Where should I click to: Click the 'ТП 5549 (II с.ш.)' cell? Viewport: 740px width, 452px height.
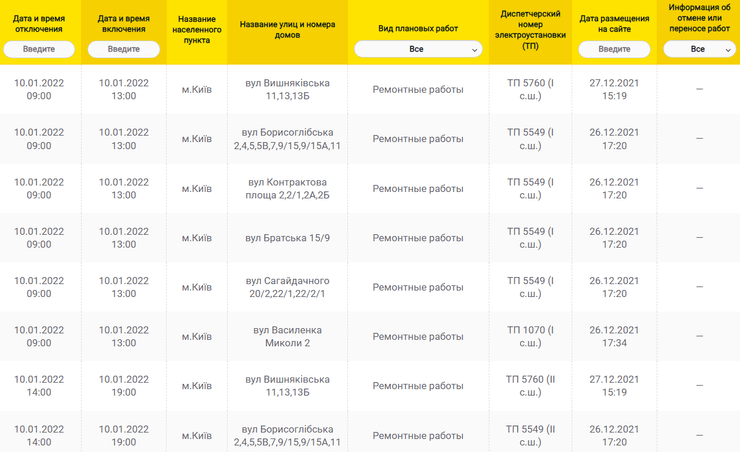pos(530,434)
